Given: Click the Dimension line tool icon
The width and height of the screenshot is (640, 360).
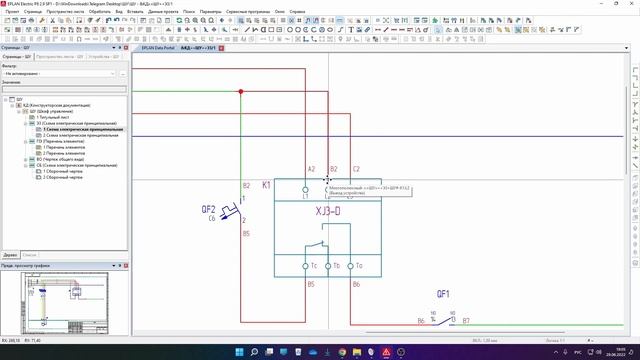Looking at the screenshot, I should coord(378,30).
